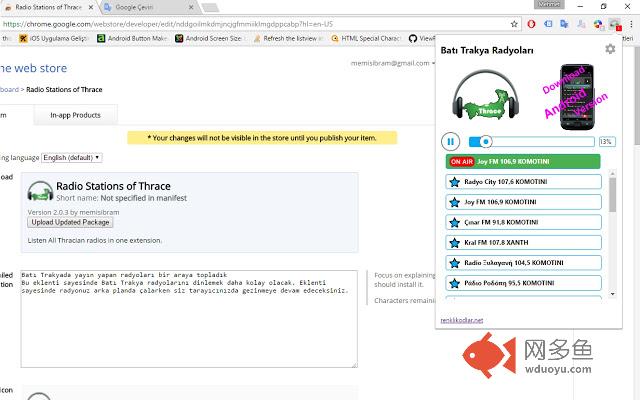
Task: Close the Radio Stations of Thrace tab
Action: tap(91, 7)
